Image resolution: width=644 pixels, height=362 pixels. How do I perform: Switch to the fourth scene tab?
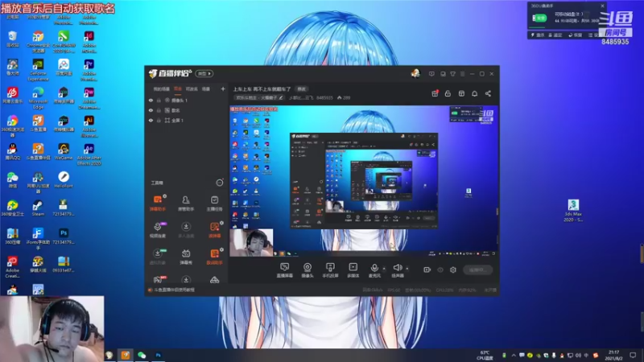(206, 89)
